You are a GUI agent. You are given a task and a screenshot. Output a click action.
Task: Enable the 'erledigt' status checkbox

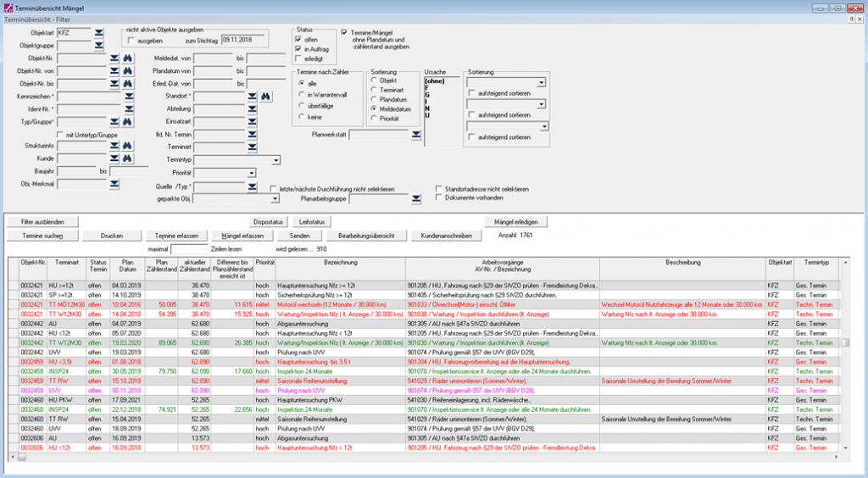point(298,58)
